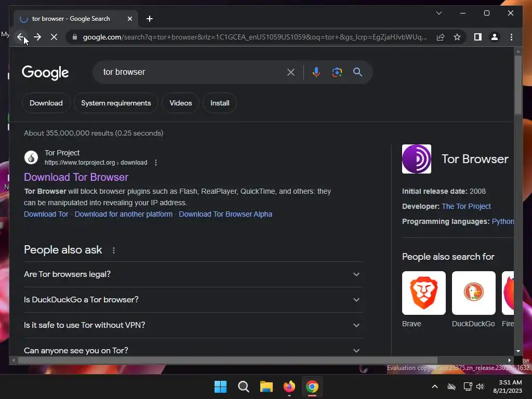Click the scroll right arrow of horizontal scrollbar
This screenshot has width=532, height=399.
tap(509, 361)
